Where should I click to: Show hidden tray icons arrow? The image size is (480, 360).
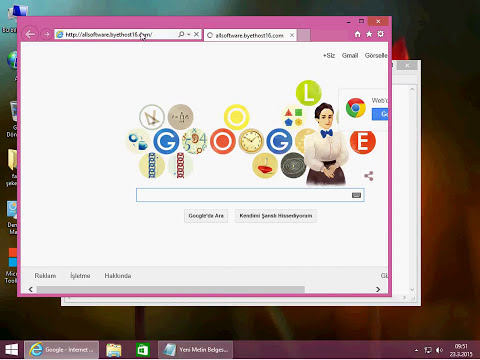[x=416, y=350]
